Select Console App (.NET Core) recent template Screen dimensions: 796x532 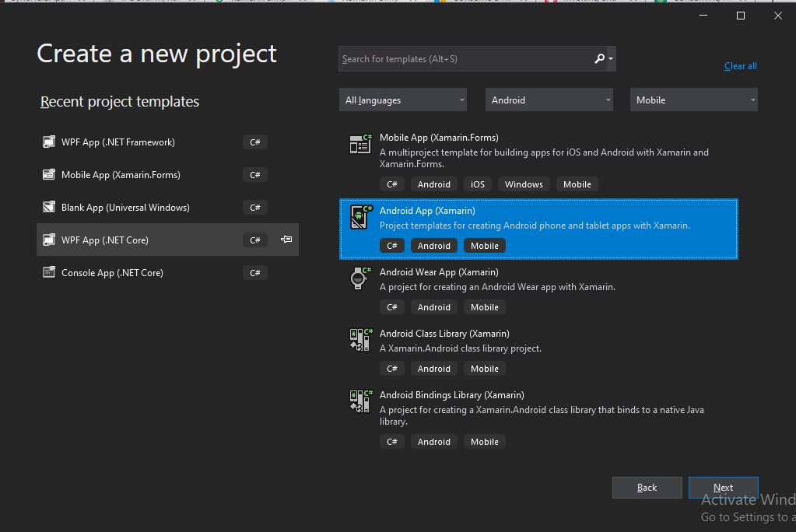click(167, 272)
